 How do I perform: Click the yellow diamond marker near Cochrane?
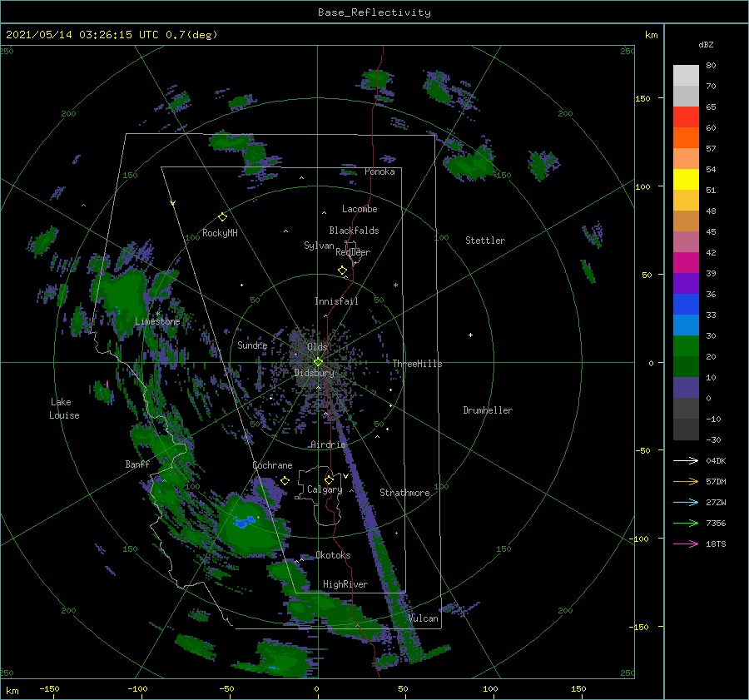click(285, 480)
